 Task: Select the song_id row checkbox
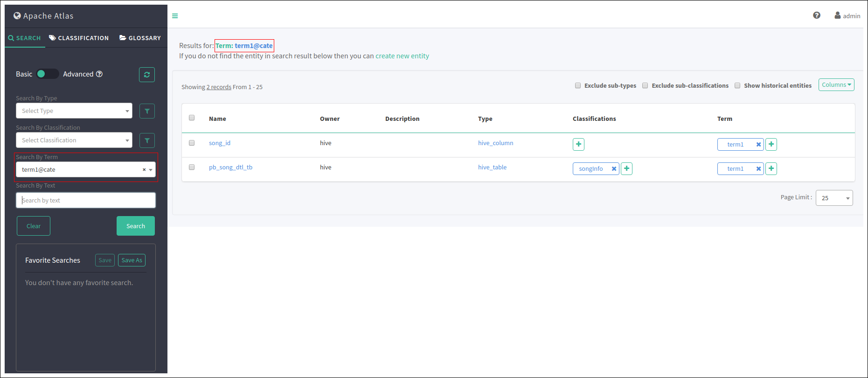click(192, 143)
